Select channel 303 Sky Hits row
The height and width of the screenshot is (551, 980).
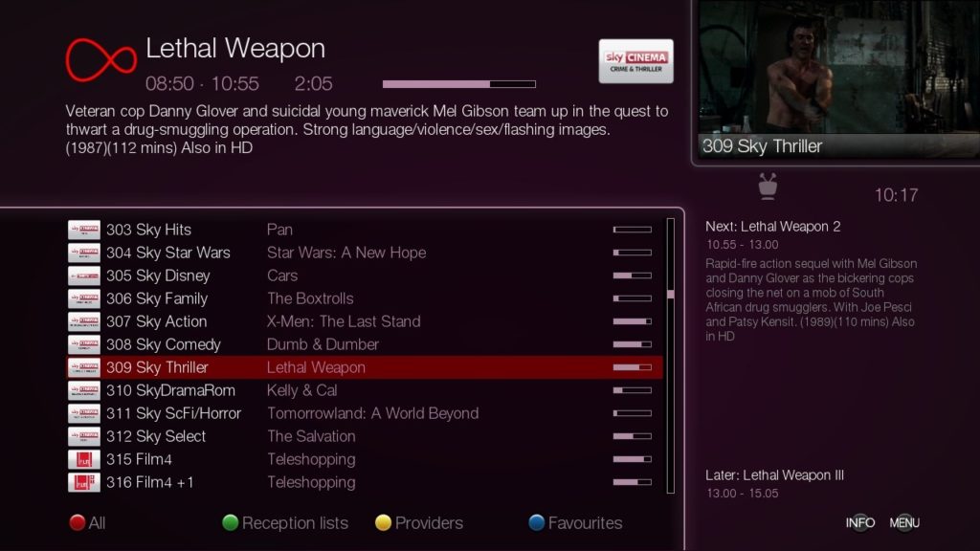pos(365,230)
